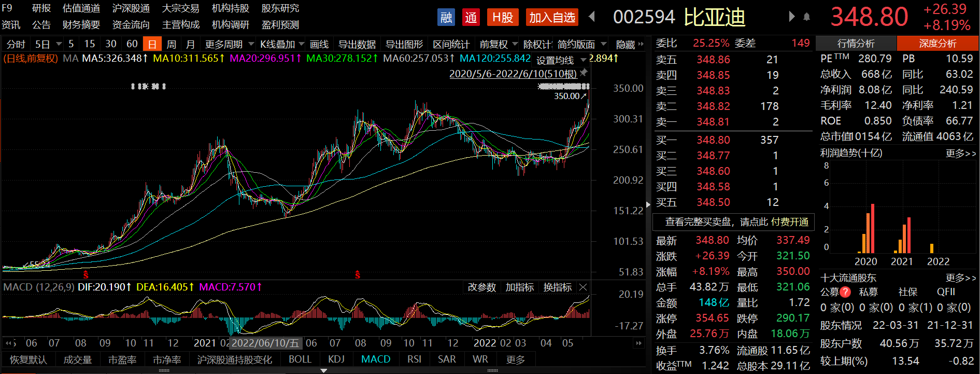The height and width of the screenshot is (374, 980).
Task: Click the 换指标 change indicator button
Action: (558, 287)
